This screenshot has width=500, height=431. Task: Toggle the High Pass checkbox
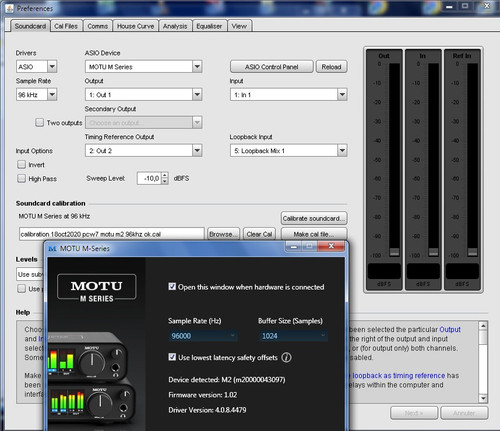point(21,179)
